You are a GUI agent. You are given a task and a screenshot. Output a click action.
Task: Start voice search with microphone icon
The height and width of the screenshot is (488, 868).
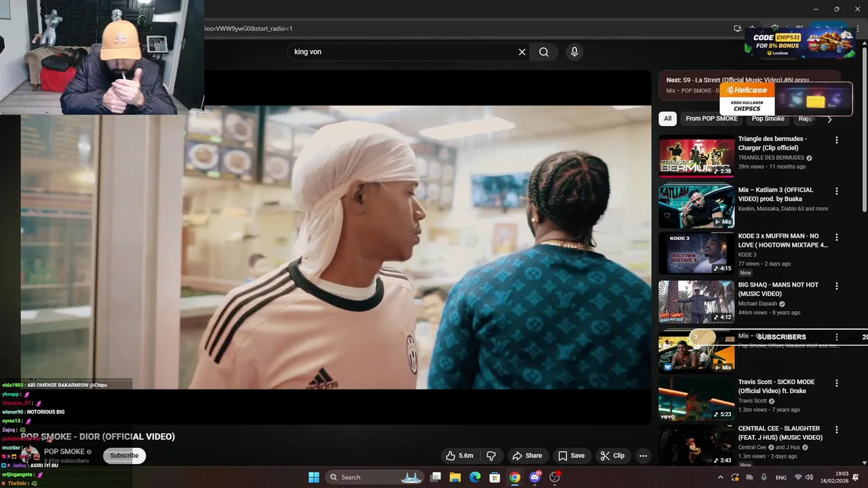tap(574, 52)
